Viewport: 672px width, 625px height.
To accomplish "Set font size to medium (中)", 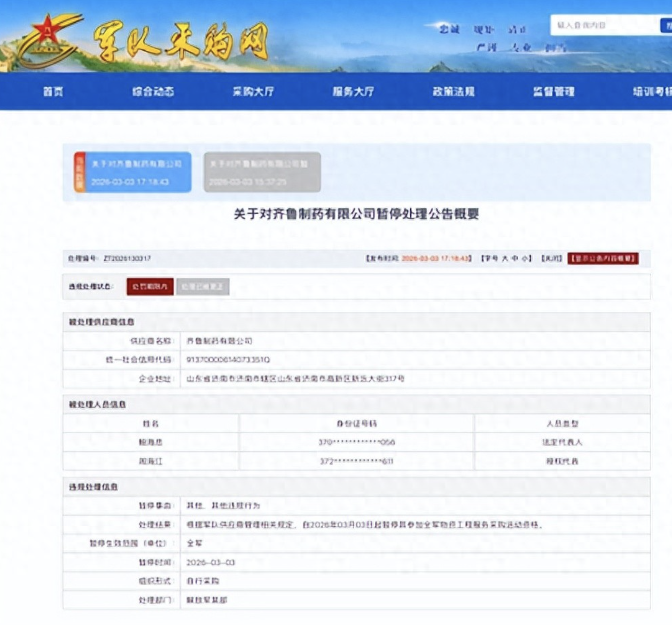I will click(x=515, y=259).
